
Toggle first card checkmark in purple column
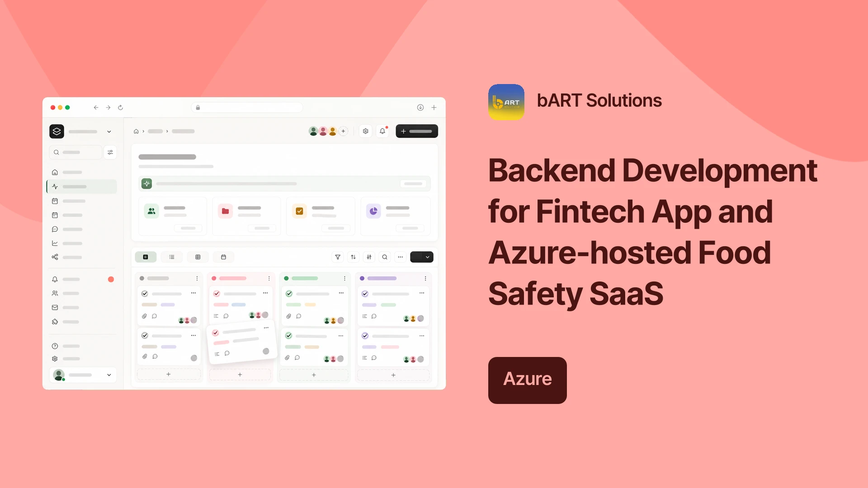click(x=365, y=294)
